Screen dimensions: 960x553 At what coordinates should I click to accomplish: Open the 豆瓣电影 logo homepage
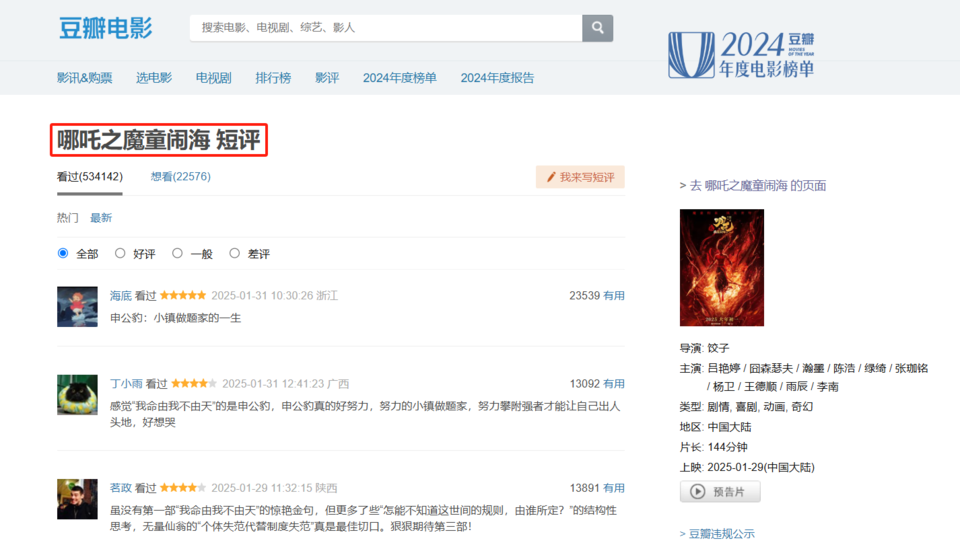coord(105,28)
